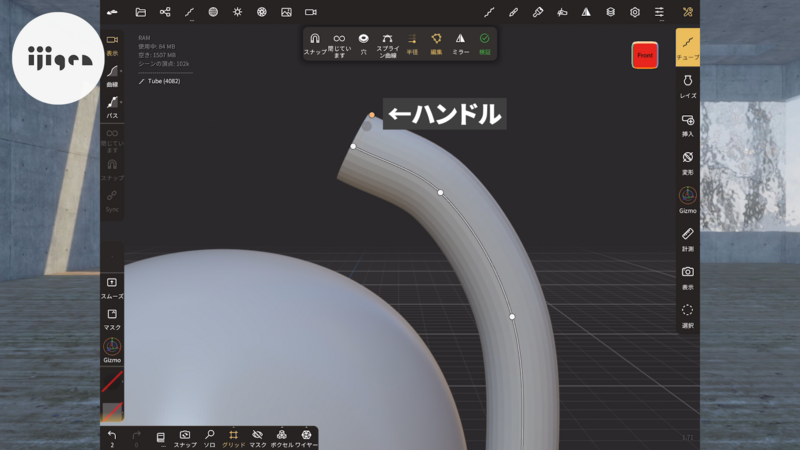Open the Symmetry triangle menu
This screenshot has width=800, height=450.
(586, 12)
